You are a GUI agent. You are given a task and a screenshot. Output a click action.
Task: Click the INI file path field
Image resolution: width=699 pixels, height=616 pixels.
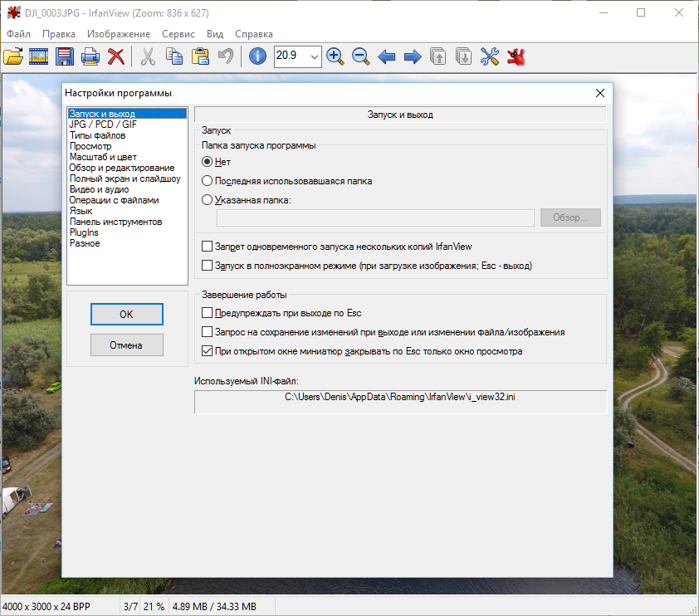pyautogui.click(x=399, y=398)
